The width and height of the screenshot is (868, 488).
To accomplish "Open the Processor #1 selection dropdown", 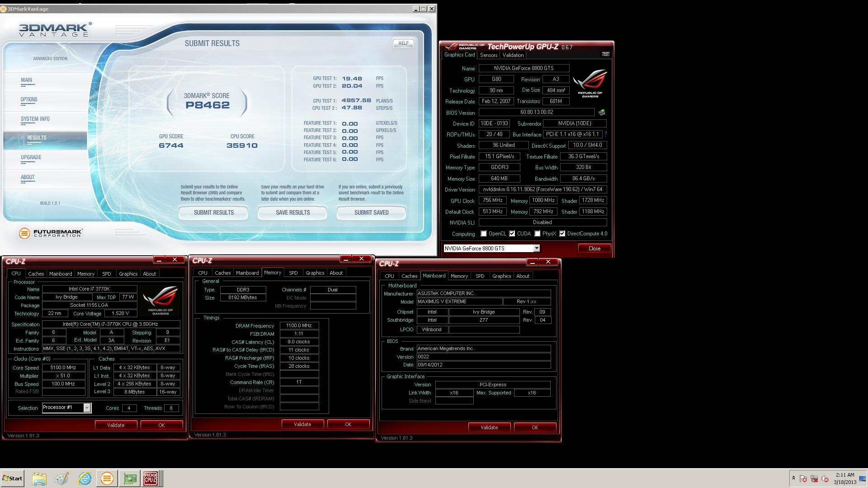I will [87, 408].
